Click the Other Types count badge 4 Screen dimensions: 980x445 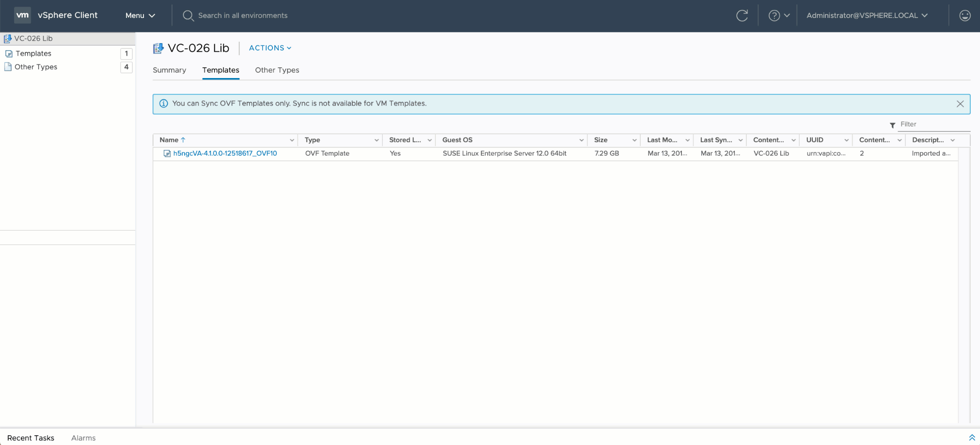(x=126, y=67)
